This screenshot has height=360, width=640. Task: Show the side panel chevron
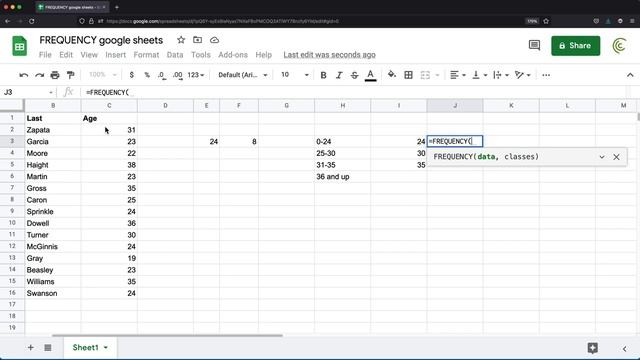[624, 349]
